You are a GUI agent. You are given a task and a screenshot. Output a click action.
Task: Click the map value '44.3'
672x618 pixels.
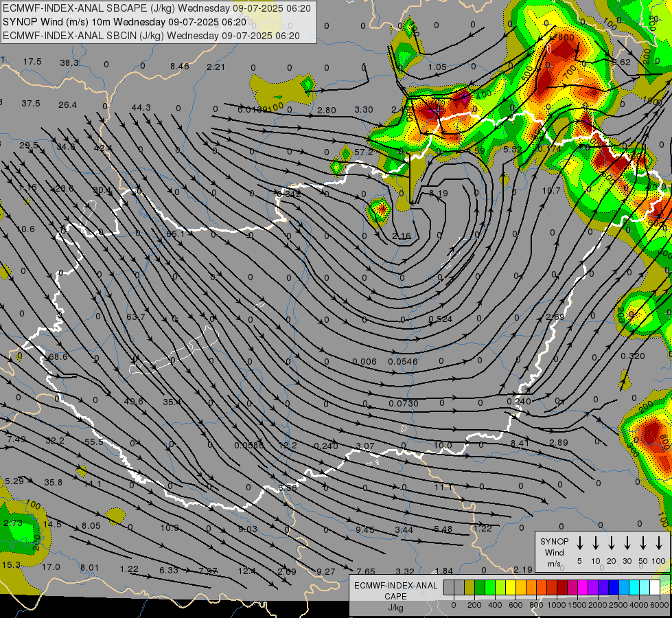click(141, 107)
